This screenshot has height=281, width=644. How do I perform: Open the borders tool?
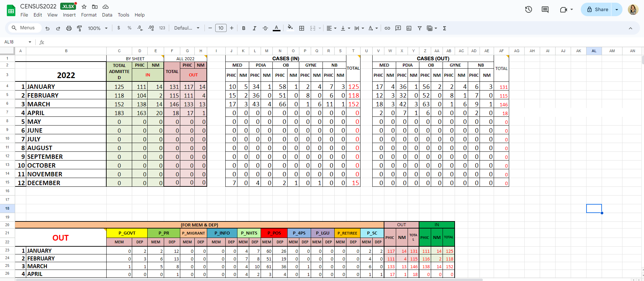tap(302, 28)
